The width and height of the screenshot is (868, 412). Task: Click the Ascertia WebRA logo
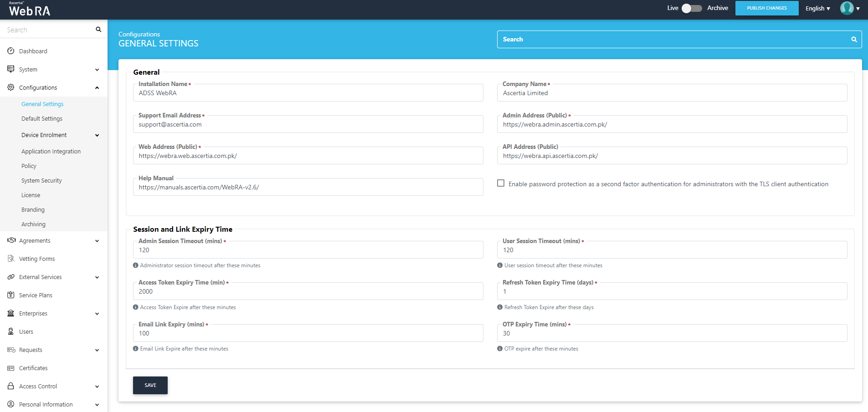point(30,9)
